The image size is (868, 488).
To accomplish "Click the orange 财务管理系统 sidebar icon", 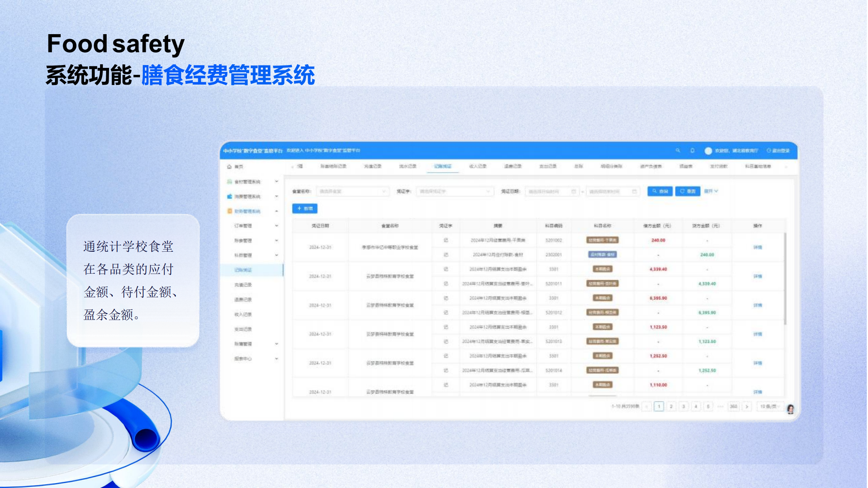I will pos(230,211).
